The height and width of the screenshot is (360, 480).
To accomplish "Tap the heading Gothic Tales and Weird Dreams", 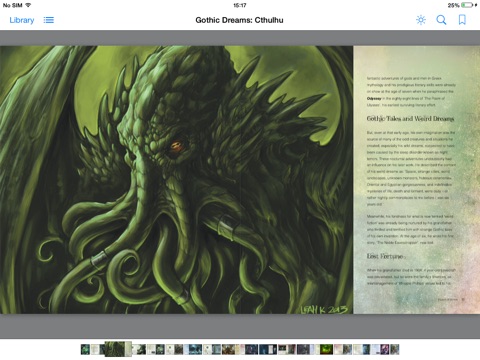I will pyautogui.click(x=410, y=119).
